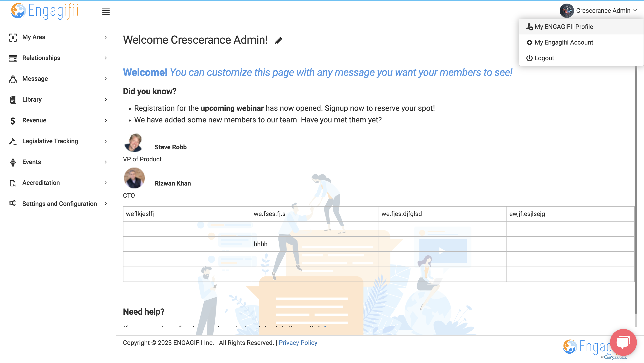The image size is (644, 363).
Task: Click the Accreditation certificate icon
Action: (13, 183)
